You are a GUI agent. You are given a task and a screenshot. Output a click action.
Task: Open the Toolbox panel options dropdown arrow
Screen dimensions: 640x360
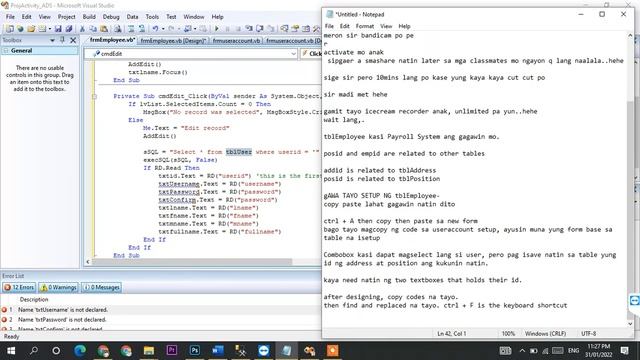[x=52, y=40]
